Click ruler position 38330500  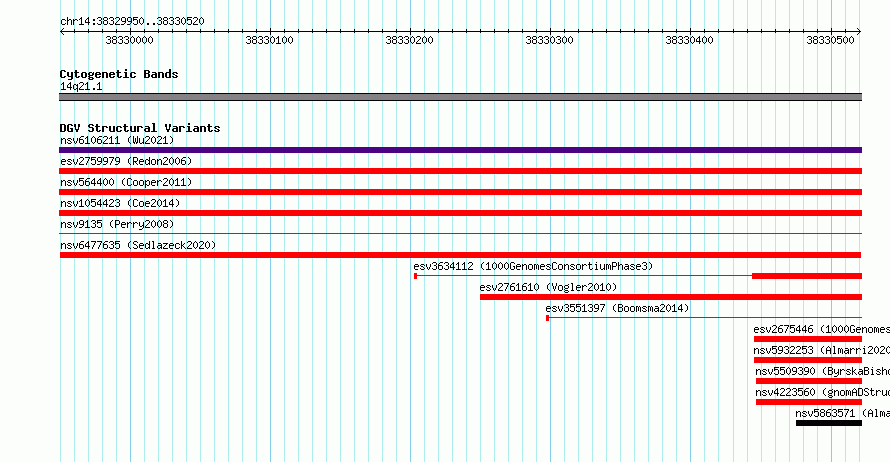830,40
